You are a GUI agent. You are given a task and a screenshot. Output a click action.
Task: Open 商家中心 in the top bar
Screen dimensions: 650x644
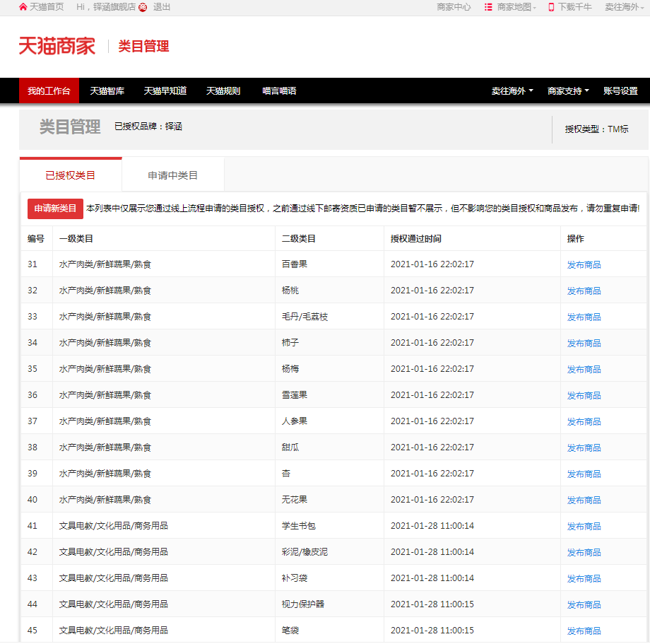pos(454,7)
